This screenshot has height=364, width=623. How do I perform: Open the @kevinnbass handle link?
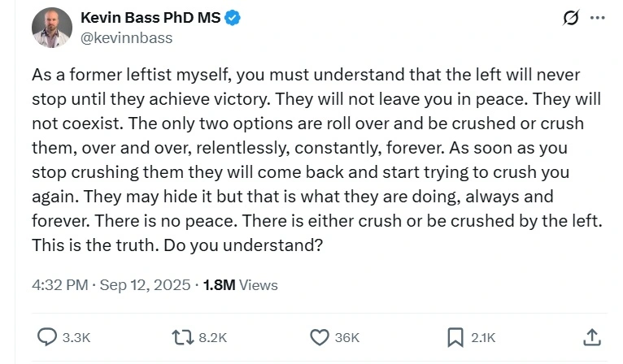126,37
